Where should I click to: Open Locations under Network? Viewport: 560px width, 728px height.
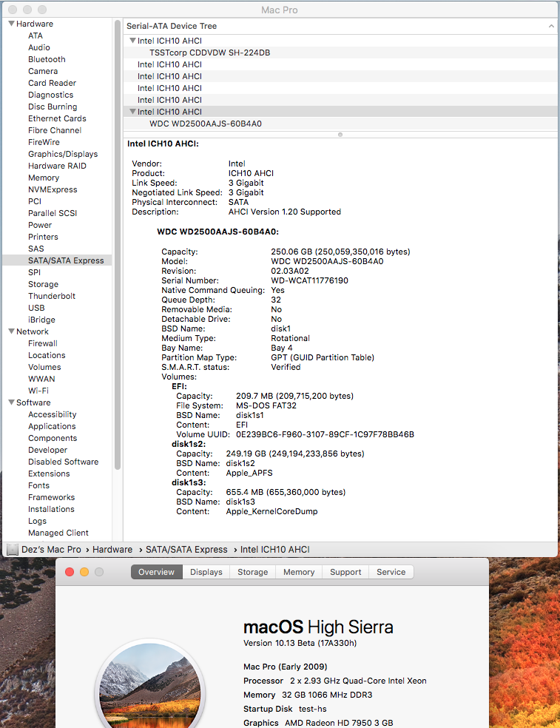47,355
